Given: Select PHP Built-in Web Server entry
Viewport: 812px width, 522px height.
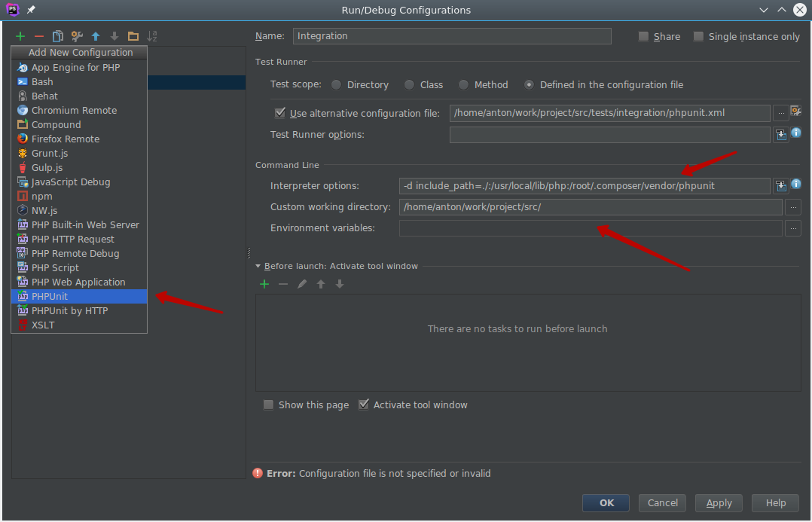Looking at the screenshot, I should tap(79, 224).
